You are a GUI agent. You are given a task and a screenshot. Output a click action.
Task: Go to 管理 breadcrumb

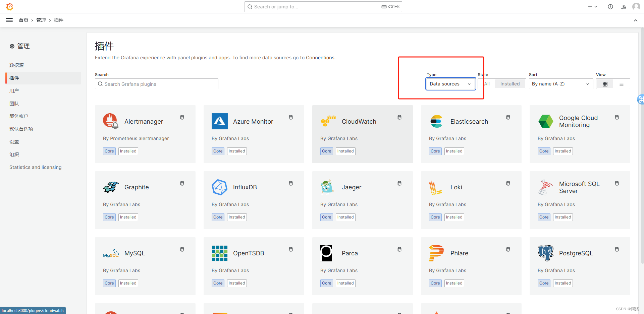pos(41,20)
